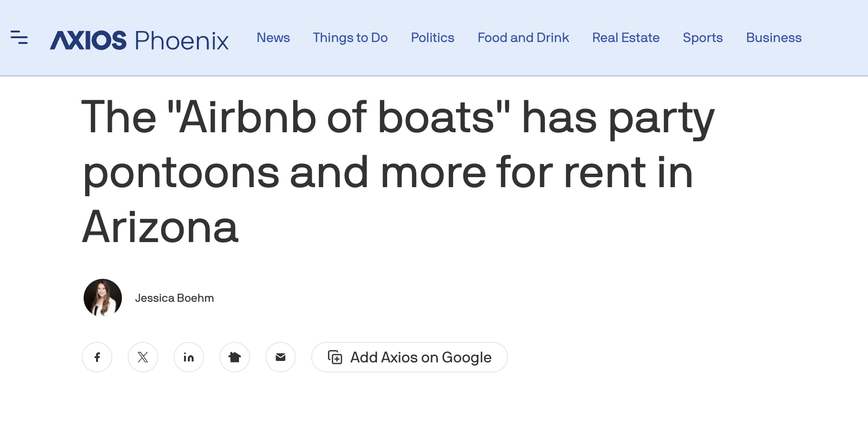Go to Things to Do section
Viewport: 868px width, 445px height.
coord(350,38)
